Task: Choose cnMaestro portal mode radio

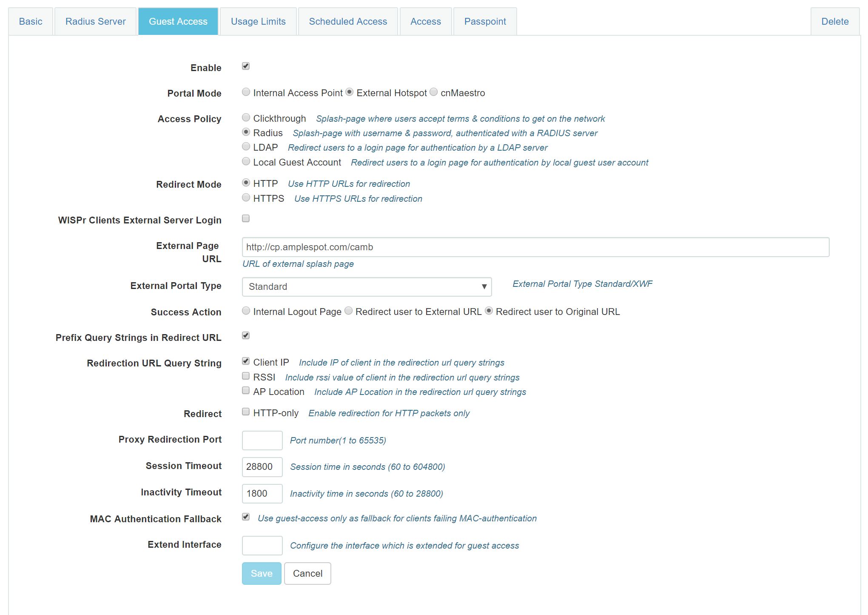Action: [434, 92]
